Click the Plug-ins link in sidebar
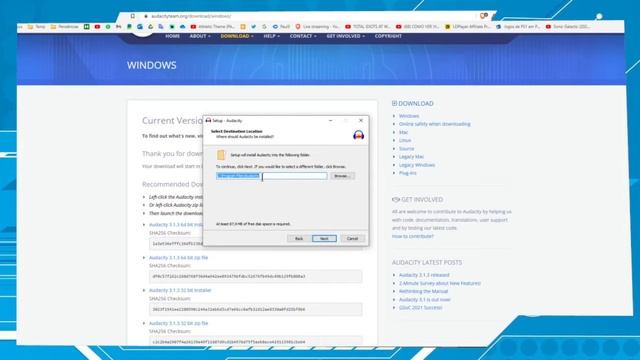Viewport: 640px width, 360px height. (x=407, y=173)
